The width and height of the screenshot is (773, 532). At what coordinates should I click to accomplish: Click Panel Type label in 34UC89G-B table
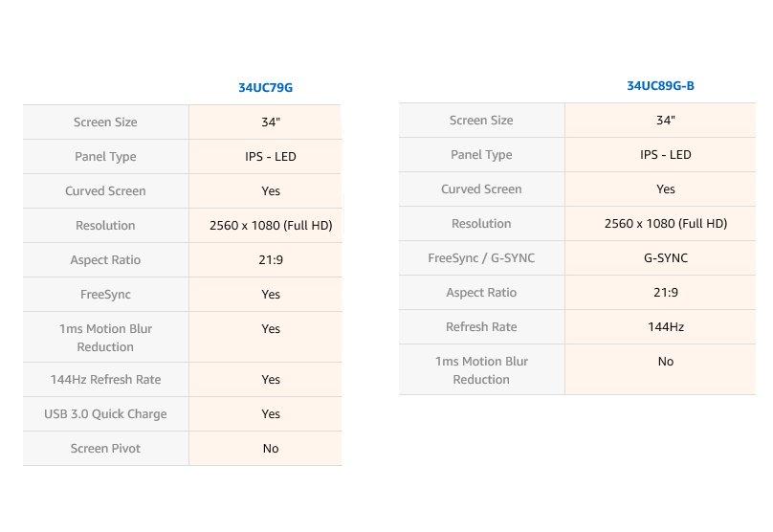click(481, 155)
